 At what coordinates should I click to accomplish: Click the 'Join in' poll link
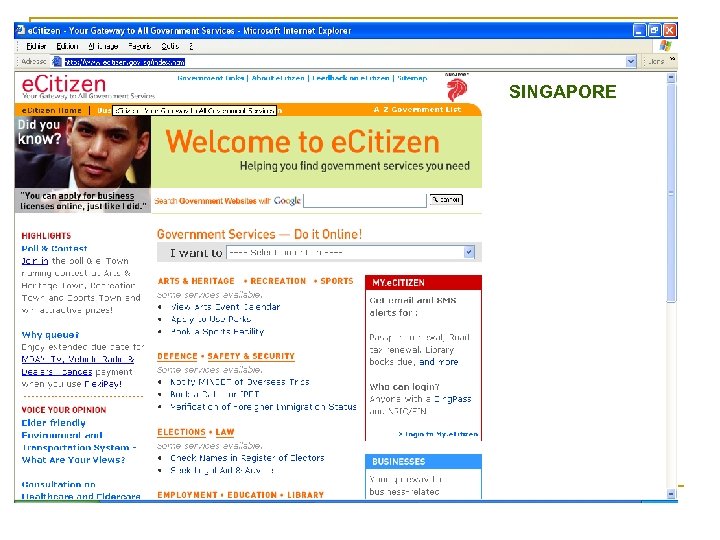coord(35,261)
